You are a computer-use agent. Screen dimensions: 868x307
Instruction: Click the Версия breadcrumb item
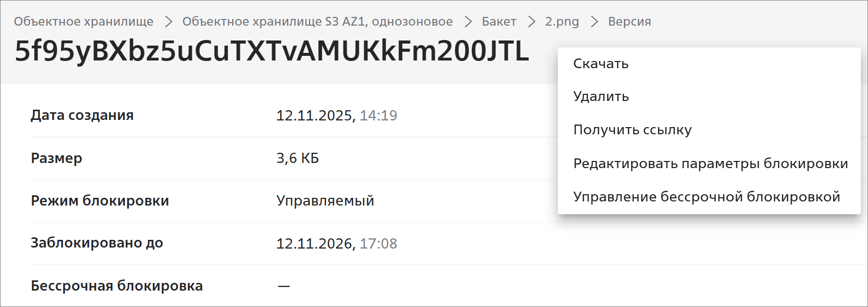(629, 22)
